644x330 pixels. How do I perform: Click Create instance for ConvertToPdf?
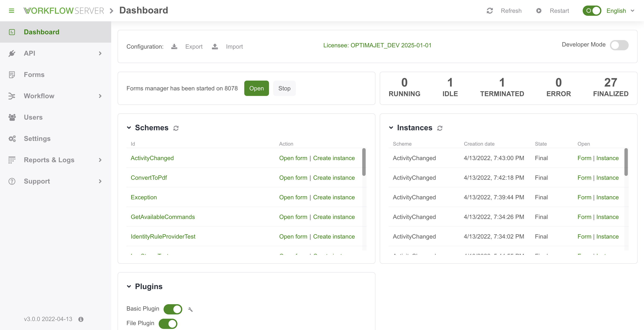(x=334, y=178)
